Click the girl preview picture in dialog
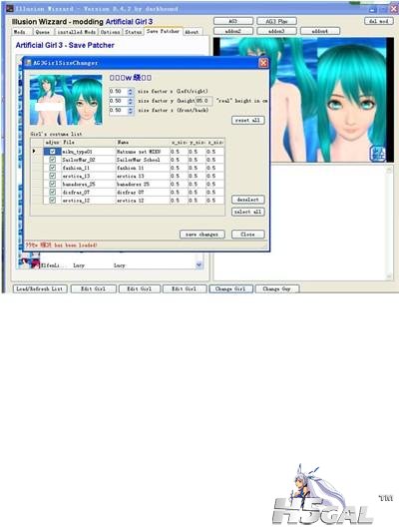 click(66, 101)
